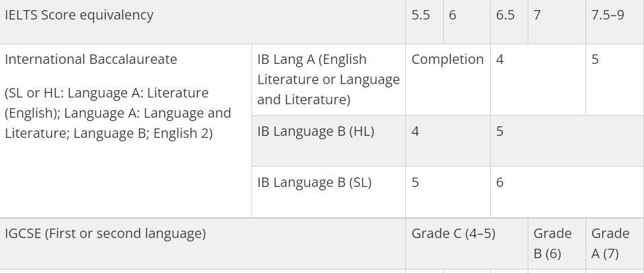The height and width of the screenshot is (273, 644).
Task: Click the Grade B (6) cell
Action: [x=557, y=244]
